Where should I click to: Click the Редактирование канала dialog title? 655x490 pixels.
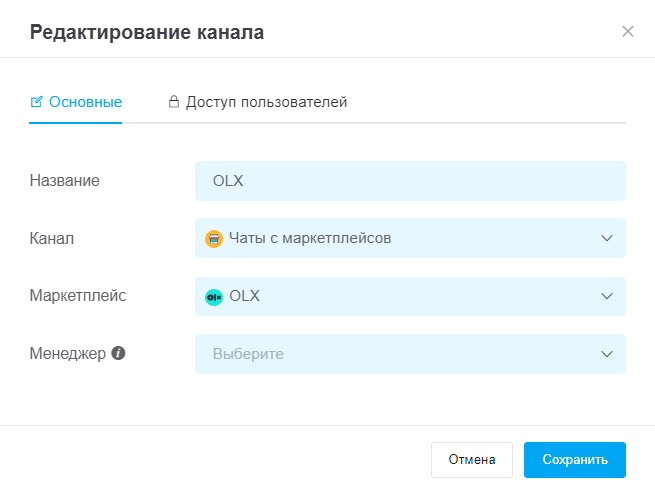point(147,32)
